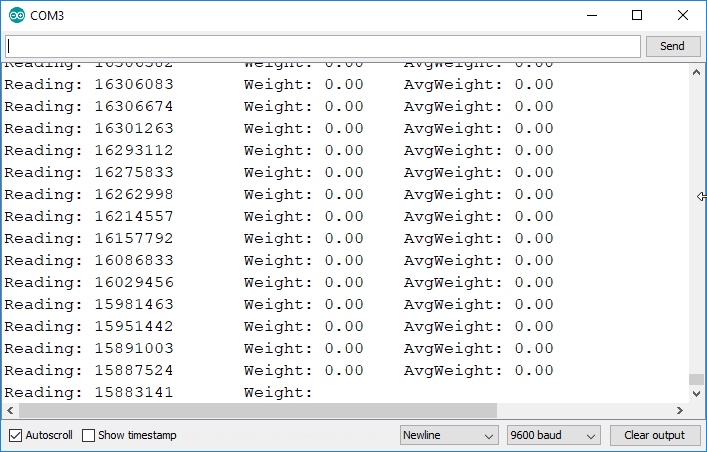Viewport: 707px width, 452px height.
Task: Click the vertical scrollbar up arrow
Action: [x=696, y=72]
